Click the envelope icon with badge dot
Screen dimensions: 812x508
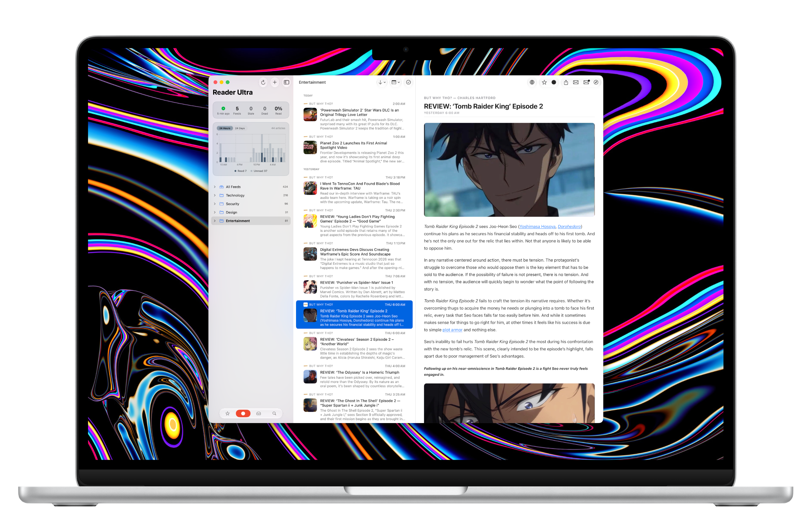tap(586, 82)
